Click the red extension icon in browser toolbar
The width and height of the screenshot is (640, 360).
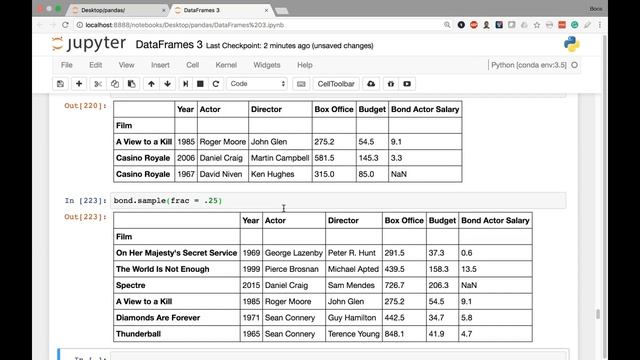click(x=562, y=25)
